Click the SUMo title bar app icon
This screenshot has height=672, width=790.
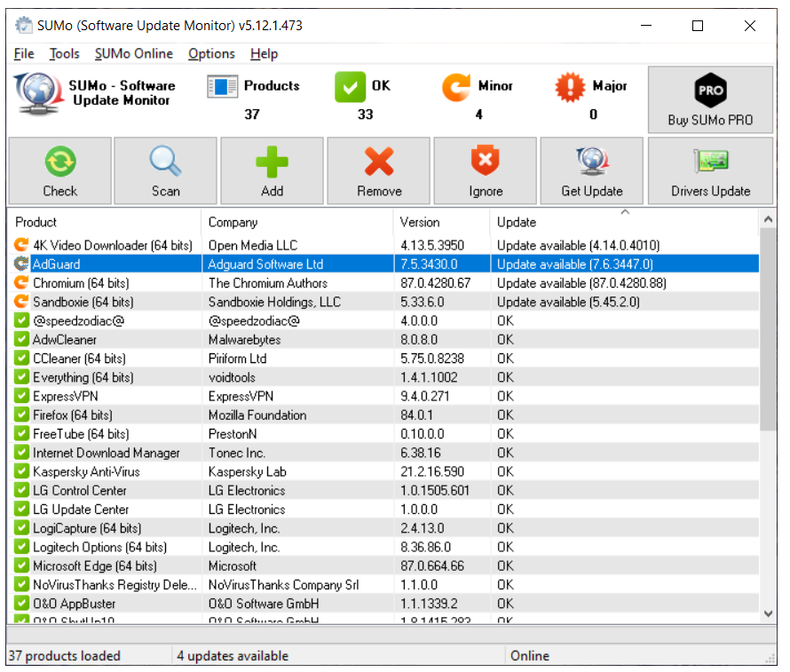click(23, 25)
